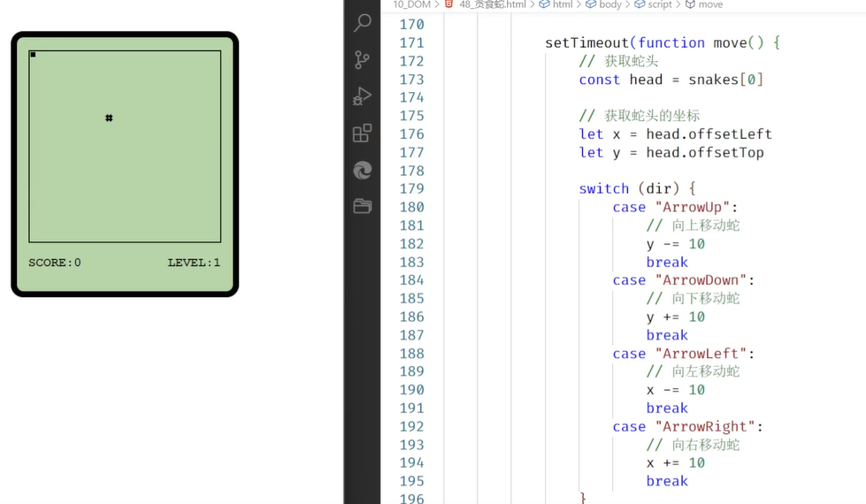
Task: Open the folder icon in activity bar
Action: tap(363, 206)
